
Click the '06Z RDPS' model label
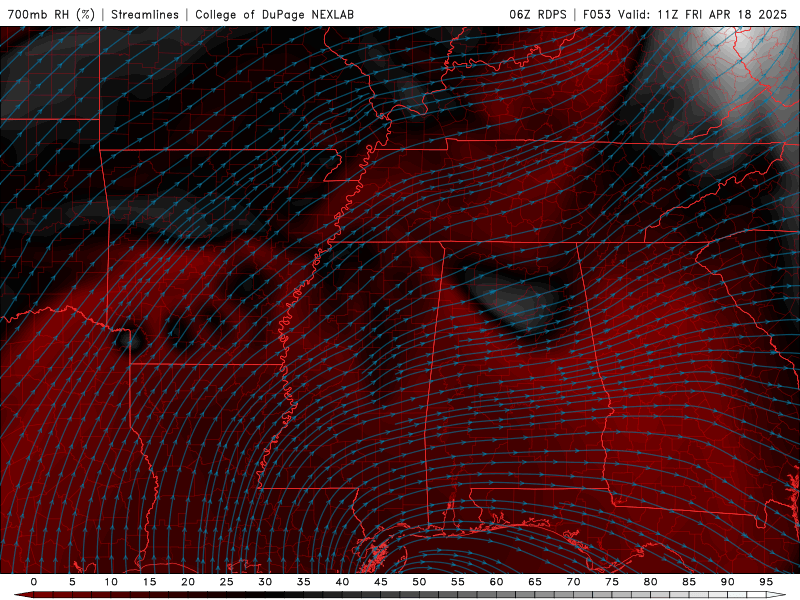pyautogui.click(x=537, y=14)
